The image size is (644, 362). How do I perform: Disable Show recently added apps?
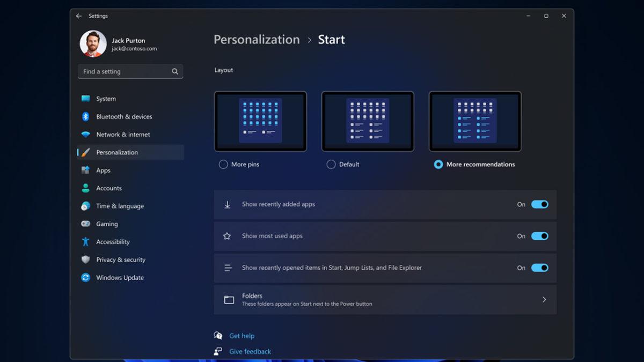540,204
